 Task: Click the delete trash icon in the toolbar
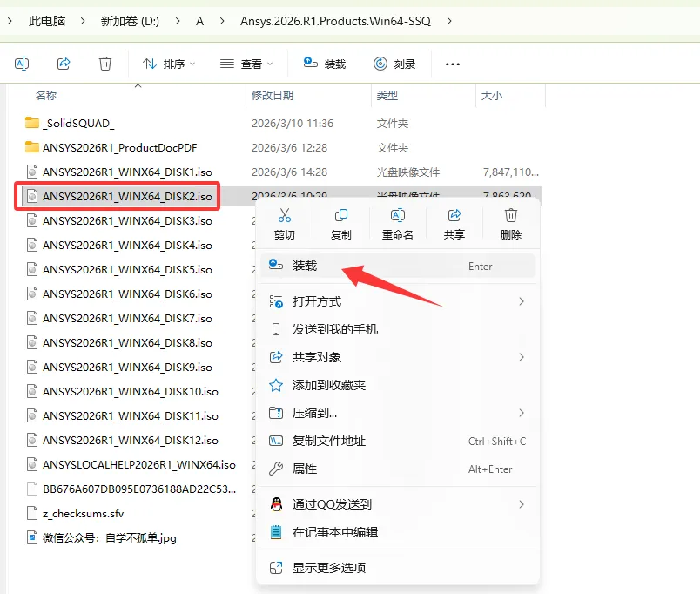tap(105, 64)
